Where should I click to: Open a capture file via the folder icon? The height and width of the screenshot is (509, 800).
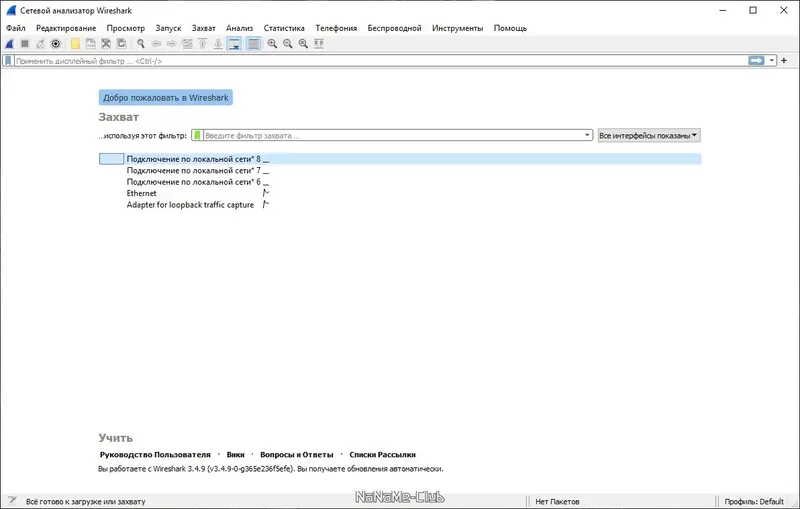75,44
